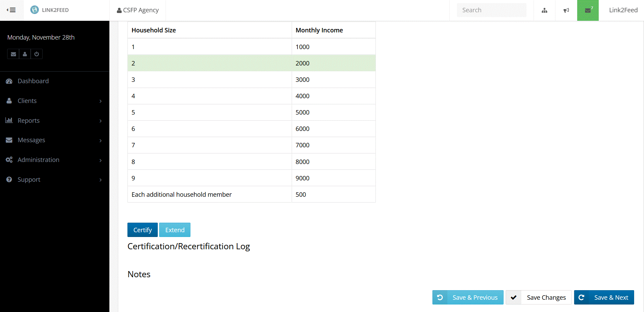The width and height of the screenshot is (644, 312).
Task: Click the Reports bar chart icon
Action: tap(9, 120)
